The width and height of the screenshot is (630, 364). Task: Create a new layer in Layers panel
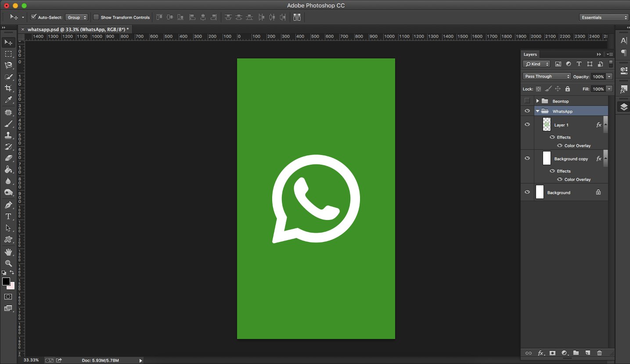[588, 353]
